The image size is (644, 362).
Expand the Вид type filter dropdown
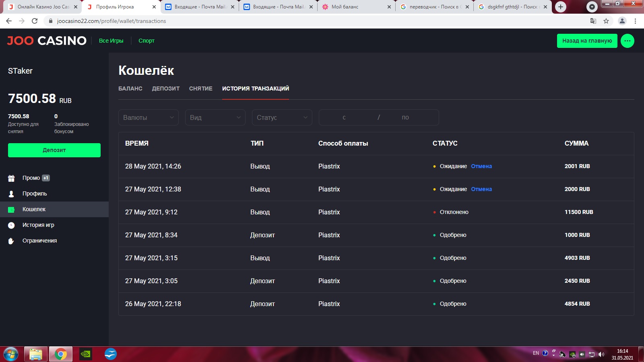pos(215,117)
